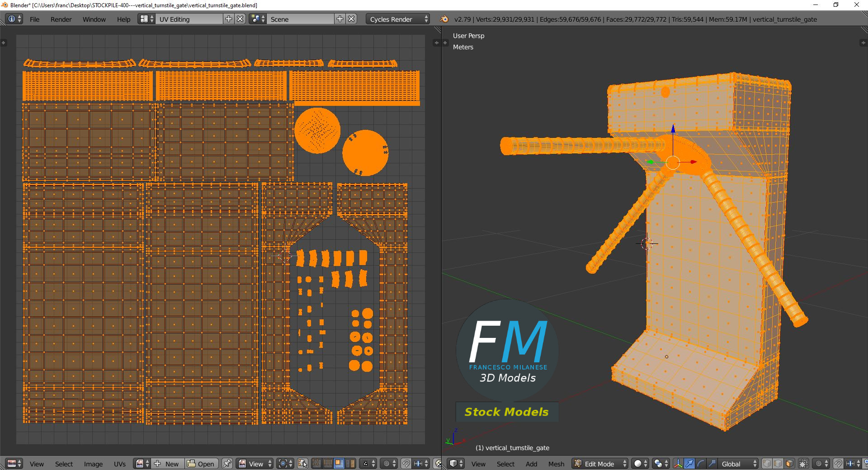Toggle the pin image icon

click(227, 464)
